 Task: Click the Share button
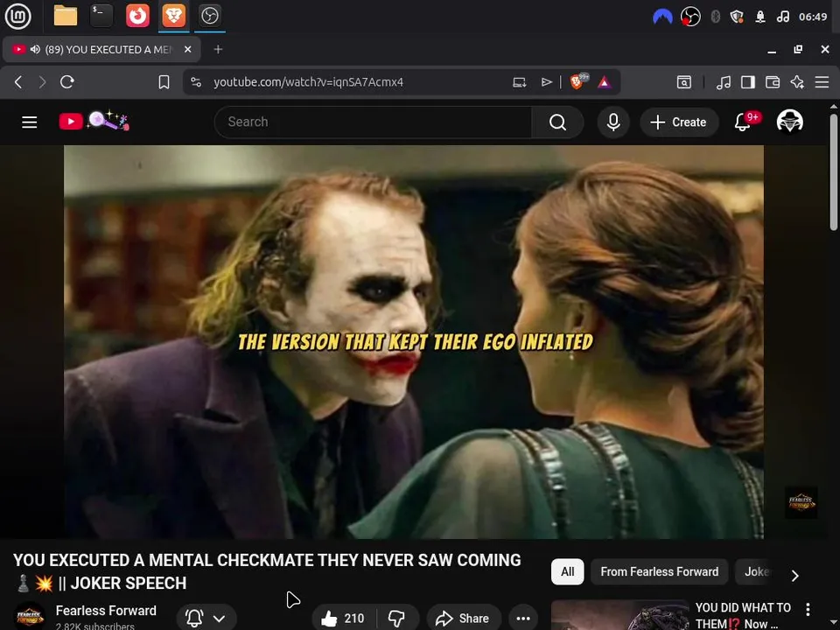point(464,619)
